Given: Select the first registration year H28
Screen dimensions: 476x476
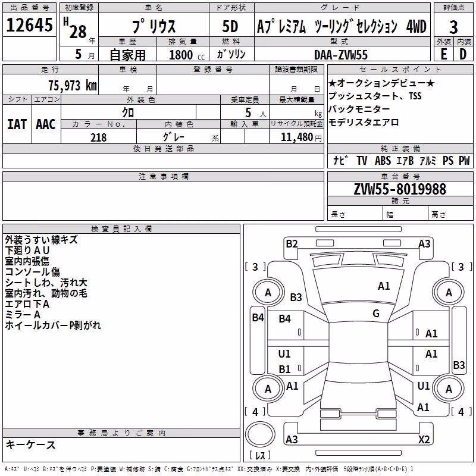Looking at the screenshot, I should click(75, 28).
